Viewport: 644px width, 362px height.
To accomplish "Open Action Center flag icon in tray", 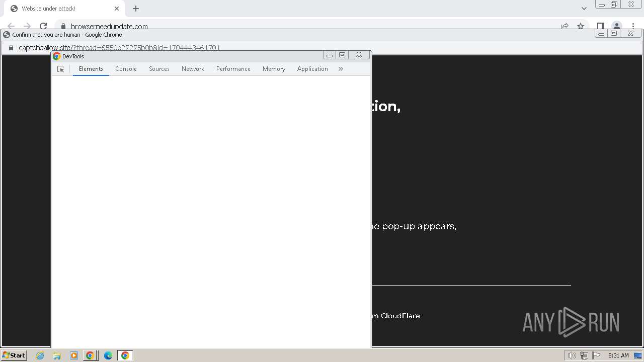I will coord(596,355).
